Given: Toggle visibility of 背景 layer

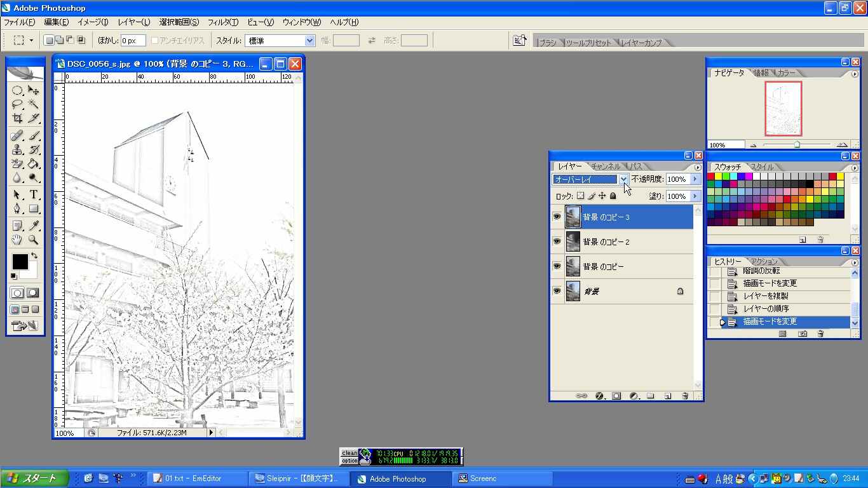Looking at the screenshot, I should point(557,291).
